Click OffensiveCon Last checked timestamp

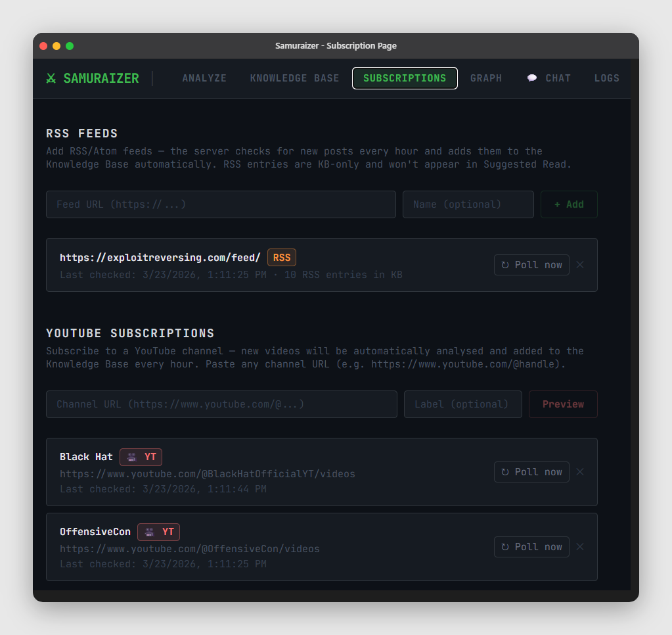click(x=163, y=564)
